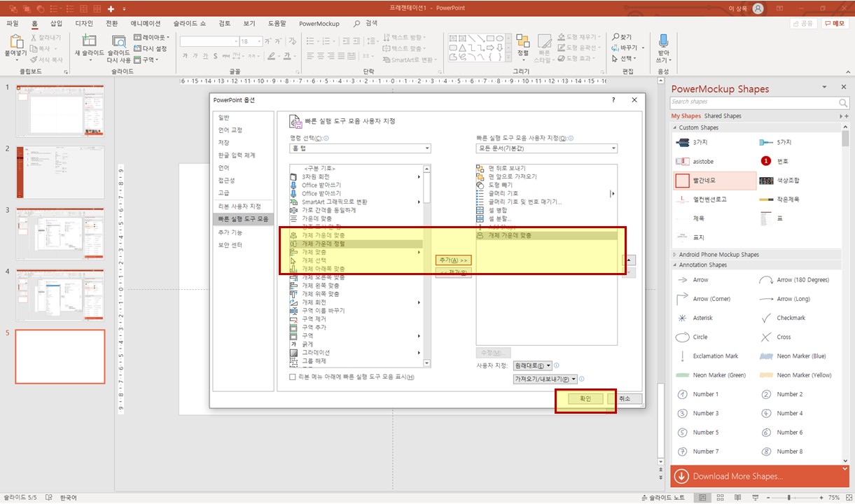The height and width of the screenshot is (504, 855).
Task: Select 셀 병합 in toolbar list
Action: click(545, 210)
